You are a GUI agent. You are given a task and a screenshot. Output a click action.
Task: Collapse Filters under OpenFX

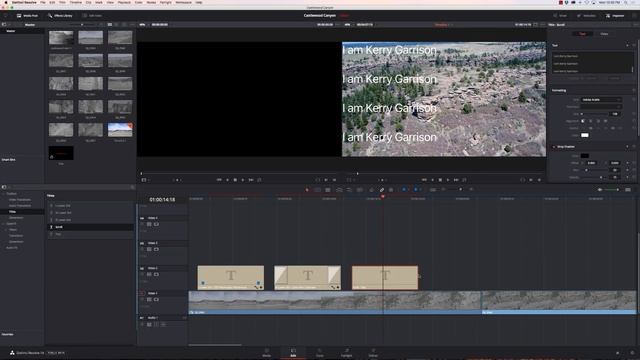point(7,229)
